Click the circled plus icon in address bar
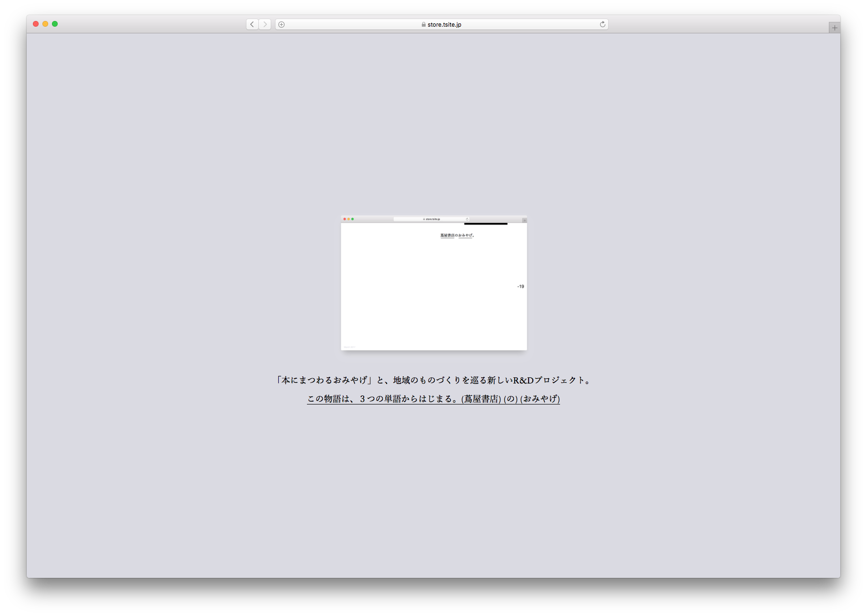Viewport: 867px width, 616px height. 282,24
